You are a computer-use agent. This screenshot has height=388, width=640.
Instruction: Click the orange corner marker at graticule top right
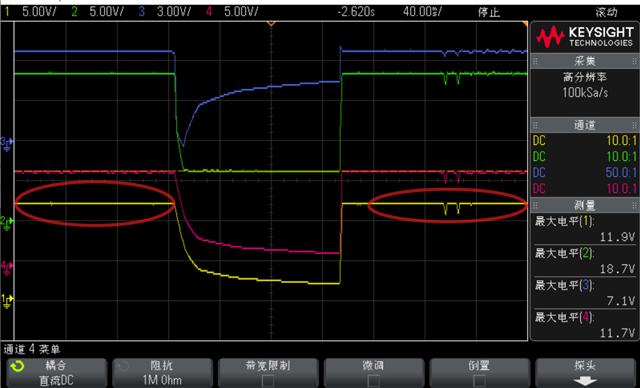[x=525, y=24]
